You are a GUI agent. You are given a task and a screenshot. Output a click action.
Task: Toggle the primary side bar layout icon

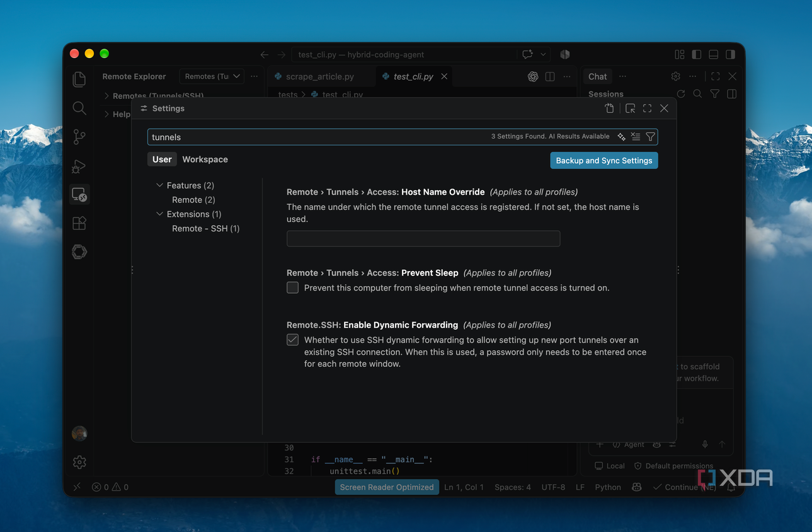click(696, 55)
